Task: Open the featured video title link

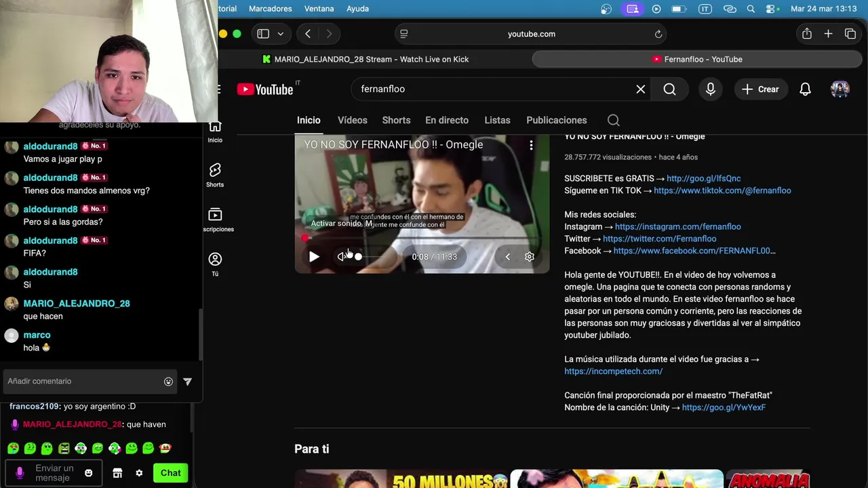Action: point(393,144)
